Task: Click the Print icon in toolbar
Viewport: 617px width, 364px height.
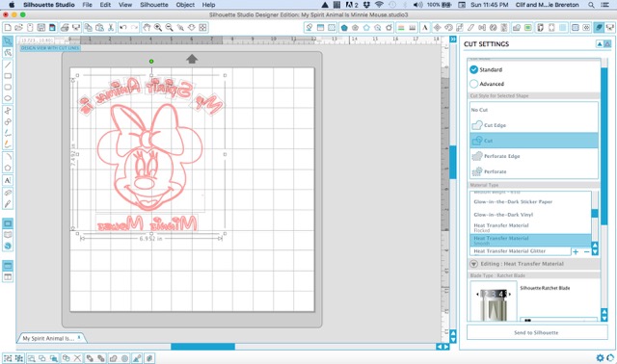Action: [65, 28]
